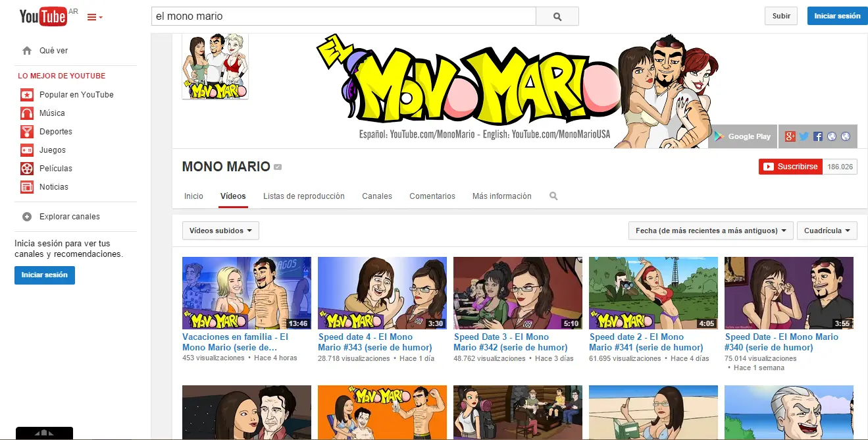Image resolution: width=868 pixels, height=440 pixels.
Task: Open the Facebook link icon
Action: (818, 136)
